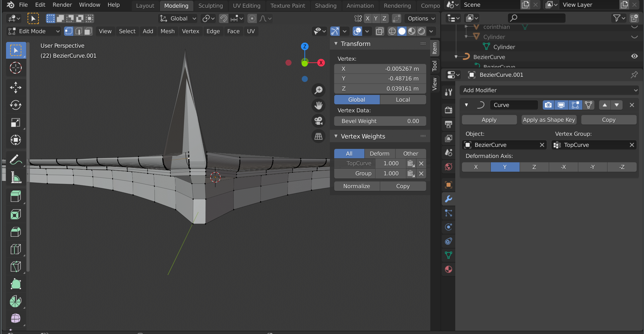The image size is (644, 334).
Task: Click the zoom view magnifier icon
Action: pyautogui.click(x=318, y=90)
